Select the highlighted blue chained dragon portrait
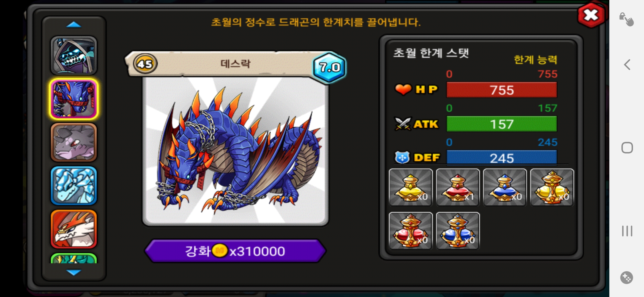The height and width of the screenshot is (297, 644). click(x=74, y=99)
